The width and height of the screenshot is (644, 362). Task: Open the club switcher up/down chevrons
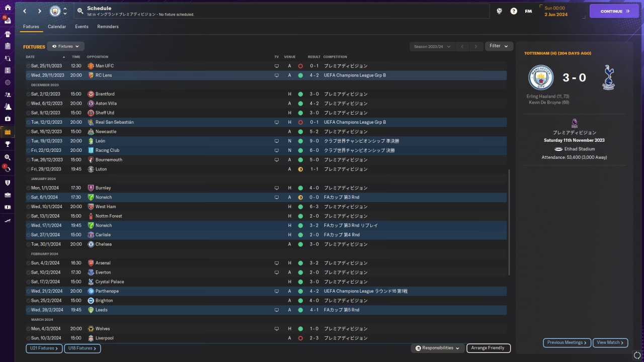pyautogui.click(x=65, y=11)
